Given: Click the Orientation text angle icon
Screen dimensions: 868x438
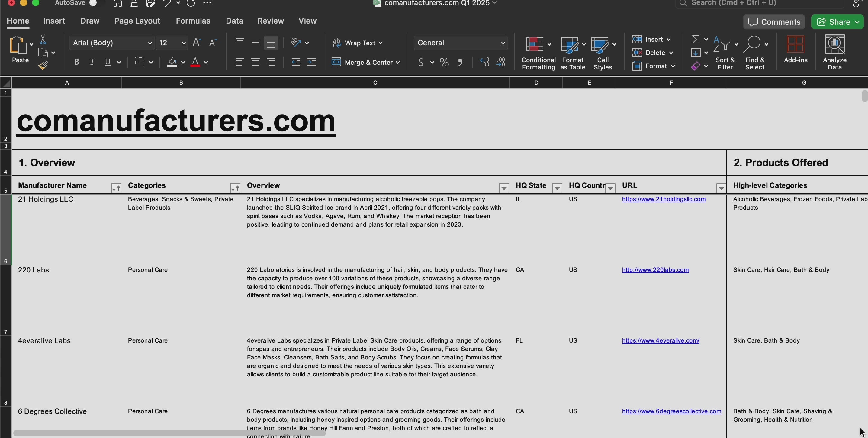Looking at the screenshot, I should 296,43.
